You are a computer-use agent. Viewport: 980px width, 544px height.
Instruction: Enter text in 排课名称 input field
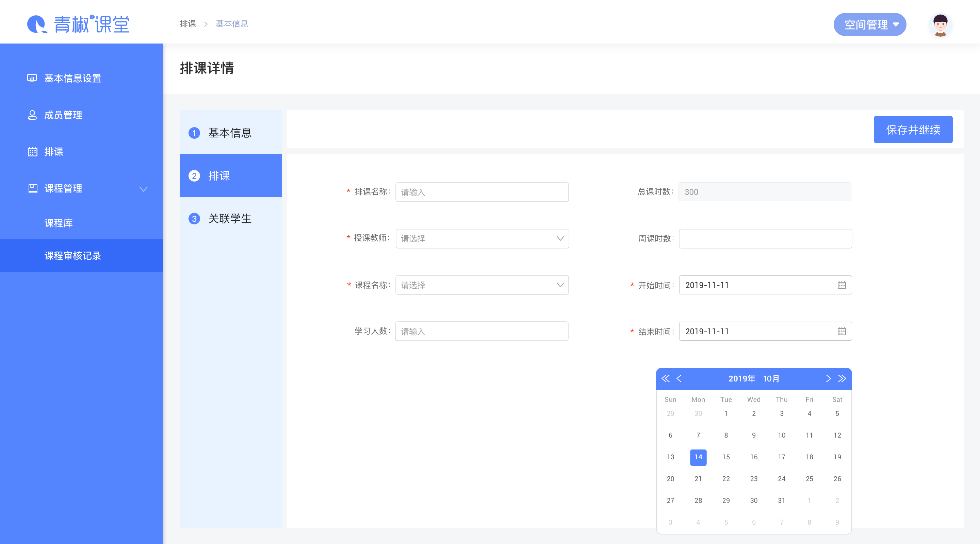coord(480,192)
